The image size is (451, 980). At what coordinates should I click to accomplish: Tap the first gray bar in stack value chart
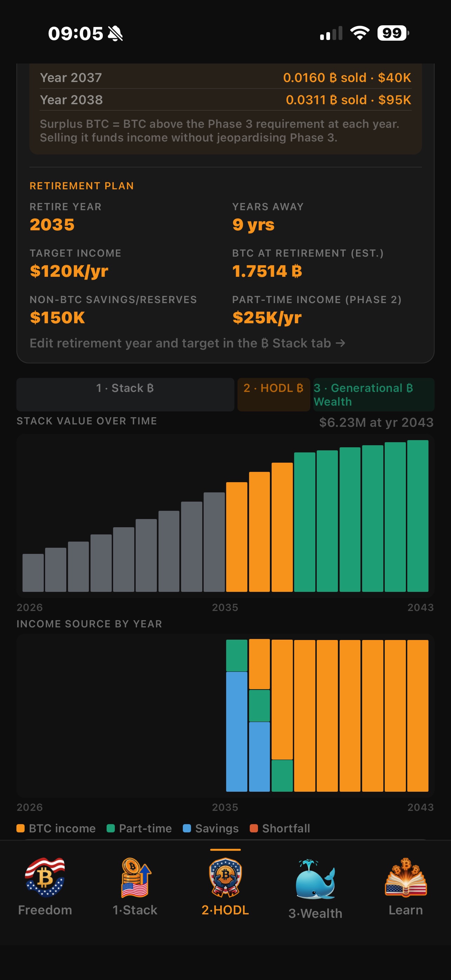(x=33, y=573)
